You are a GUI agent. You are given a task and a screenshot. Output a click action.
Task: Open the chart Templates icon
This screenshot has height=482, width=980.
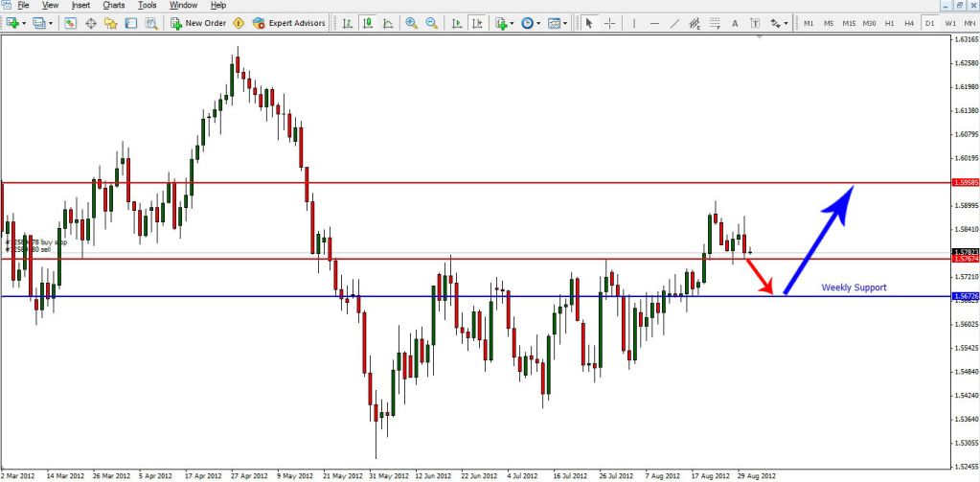tap(555, 23)
